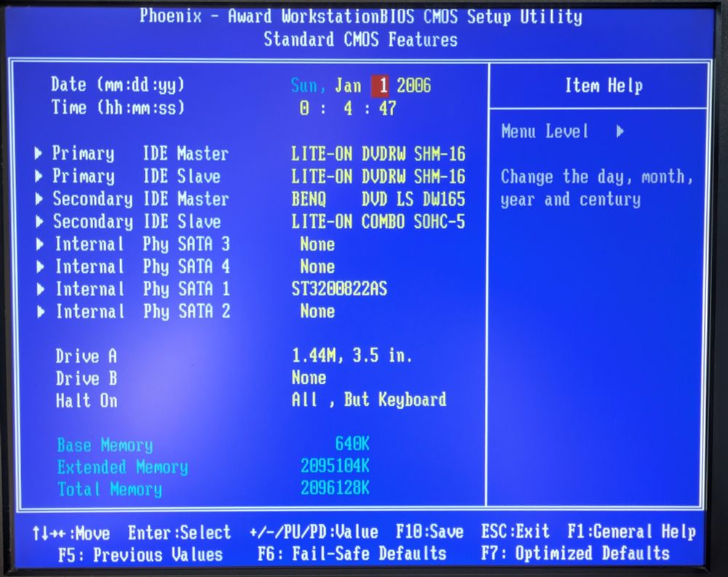Select the year value '2006'
The image size is (728, 577).
[x=414, y=86]
